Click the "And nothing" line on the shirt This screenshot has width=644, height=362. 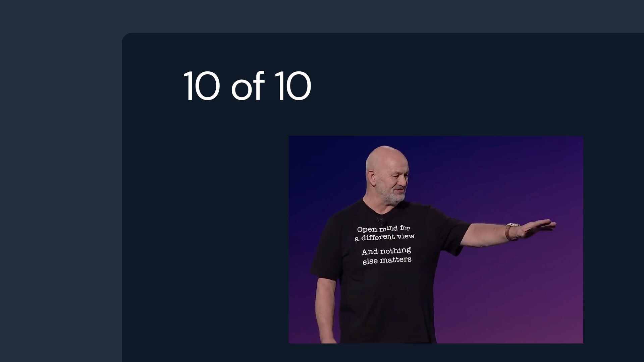tap(386, 251)
